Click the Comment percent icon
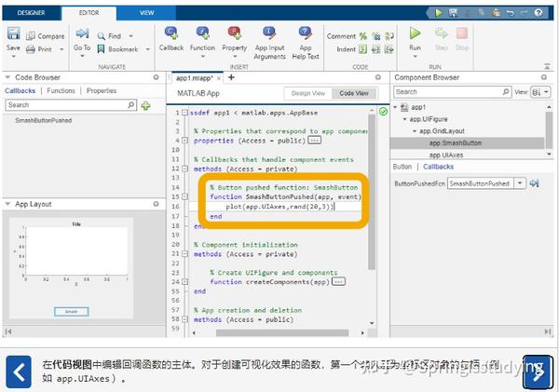This screenshot has width=559, height=392. pos(363,36)
